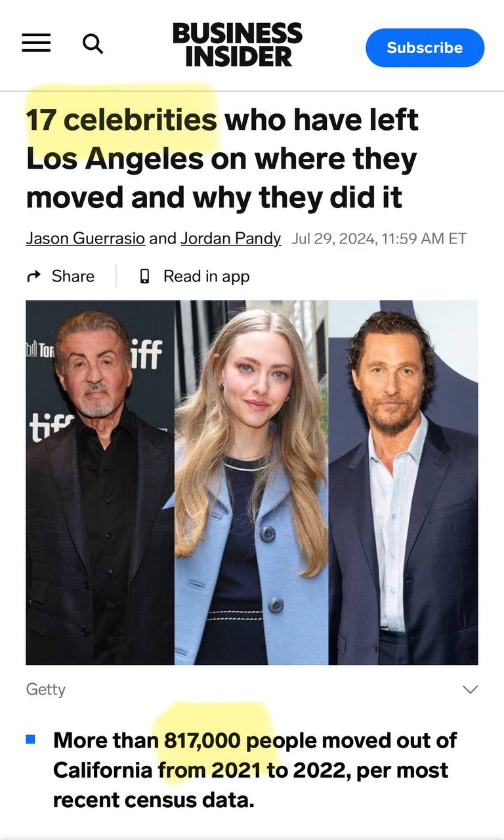Click the blue square bullet marker
504x840 pixels.
30,739
